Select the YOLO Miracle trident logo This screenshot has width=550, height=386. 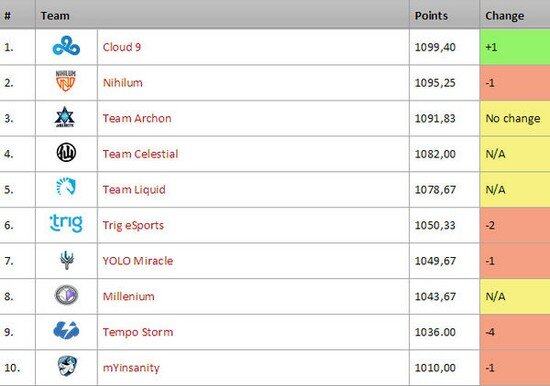coord(67,260)
